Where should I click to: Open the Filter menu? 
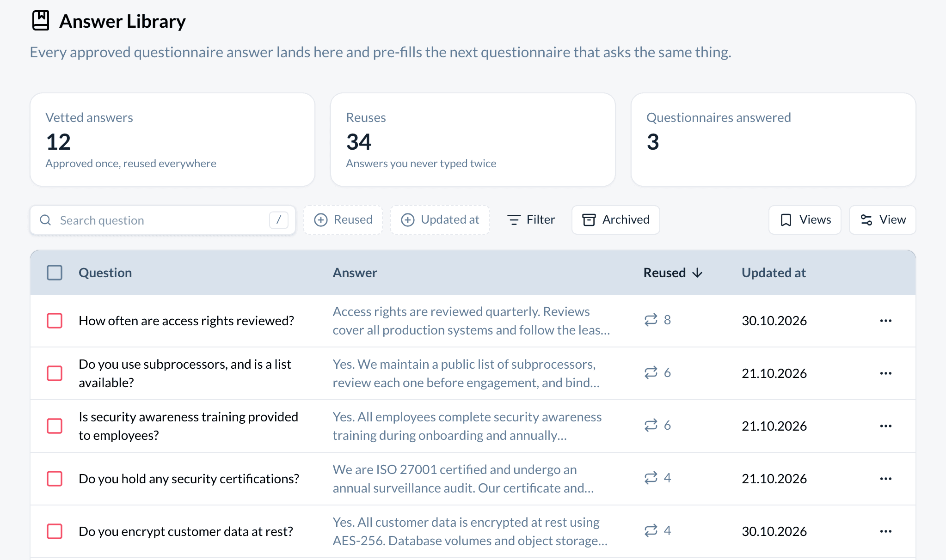pyautogui.click(x=531, y=220)
